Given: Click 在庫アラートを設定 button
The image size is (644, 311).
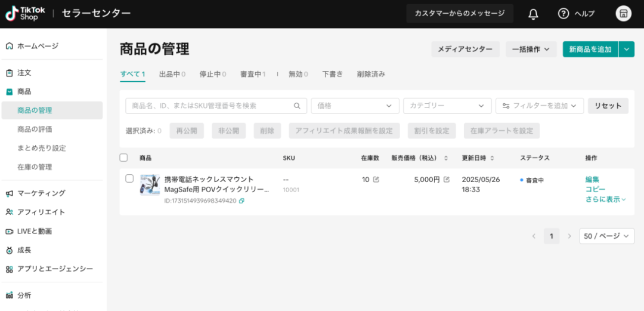Looking at the screenshot, I should click(502, 131).
